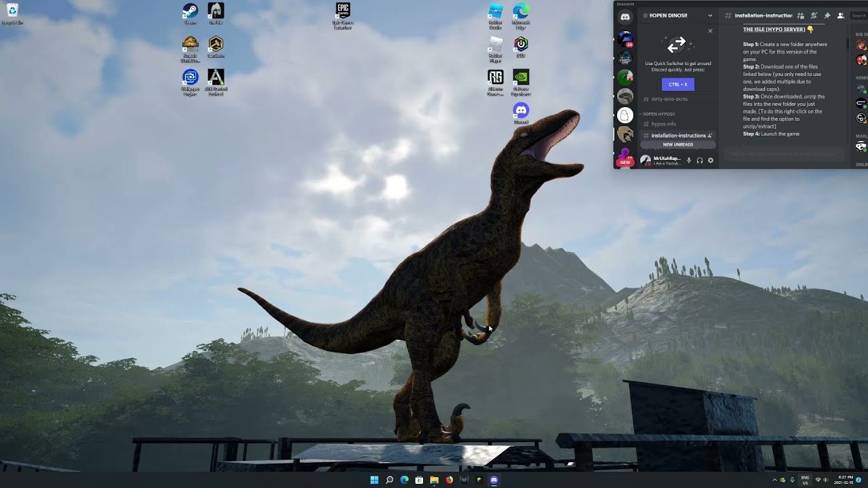Dismiss the Quick Switcher tip with X
The image size is (868, 488).
tap(710, 30)
